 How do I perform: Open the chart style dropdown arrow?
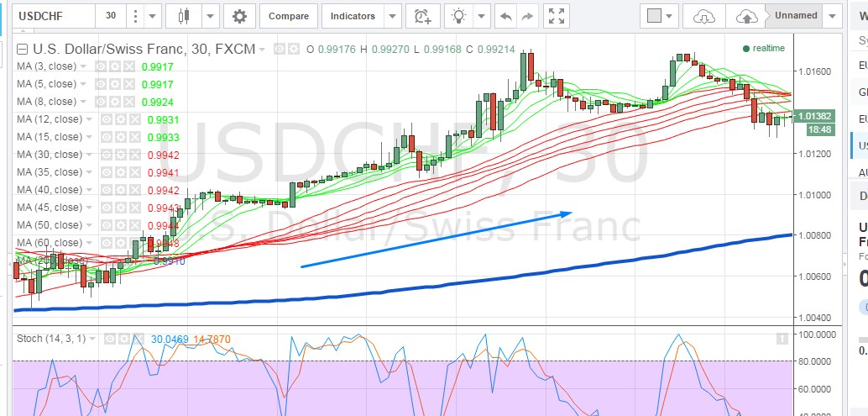[209, 16]
